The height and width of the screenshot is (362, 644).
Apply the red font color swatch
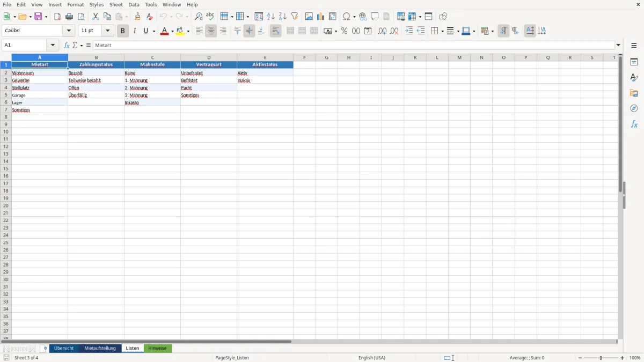pos(164,31)
